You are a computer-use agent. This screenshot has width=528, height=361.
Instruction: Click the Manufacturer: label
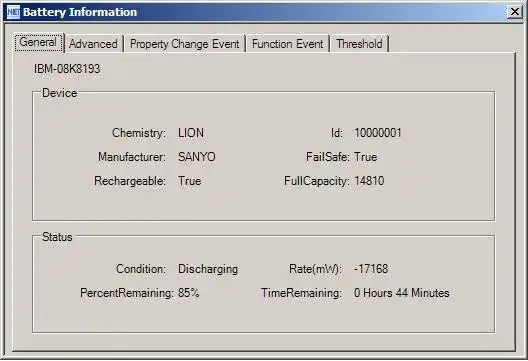(132, 157)
